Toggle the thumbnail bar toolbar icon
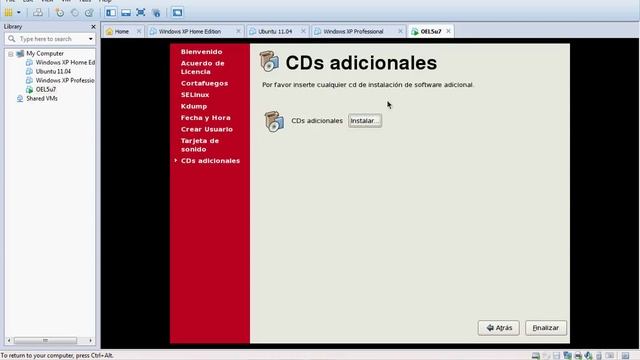The width and height of the screenshot is (640, 360). point(126,13)
